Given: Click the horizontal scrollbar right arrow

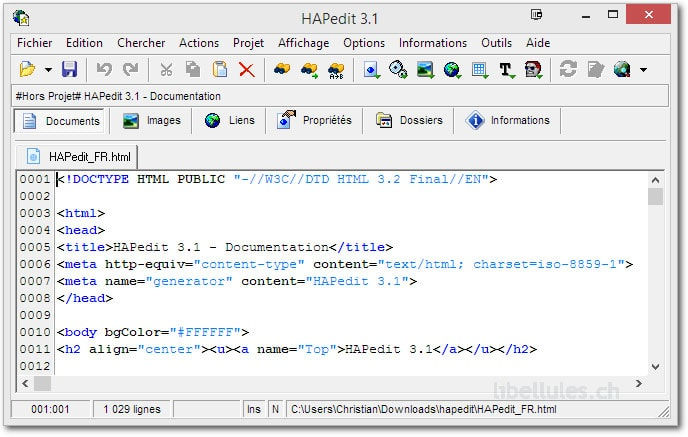Looking at the screenshot, I should (639, 383).
